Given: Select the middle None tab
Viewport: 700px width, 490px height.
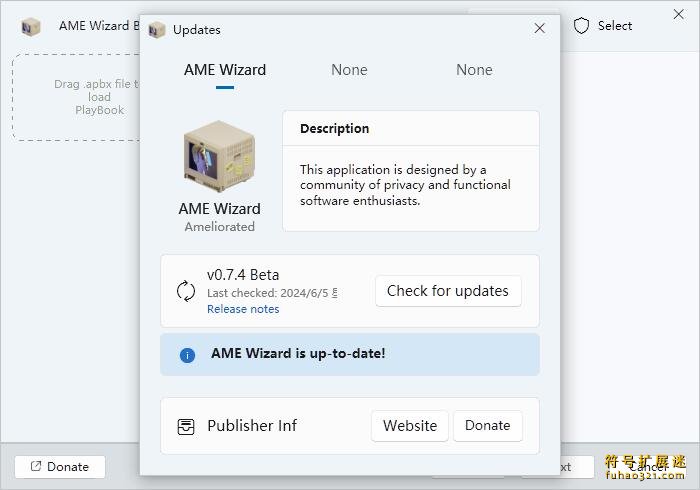Looking at the screenshot, I should tap(349, 70).
